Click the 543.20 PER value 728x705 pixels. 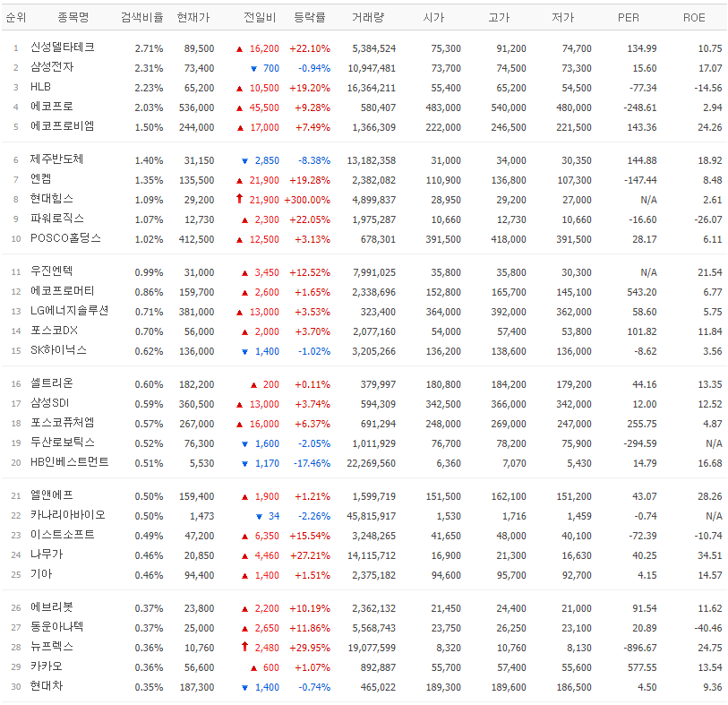click(642, 292)
